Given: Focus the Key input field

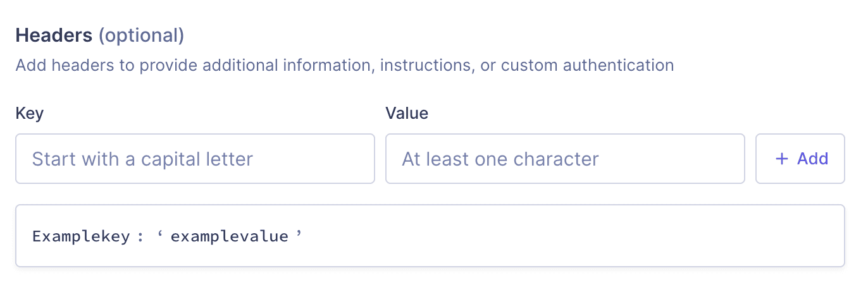Looking at the screenshot, I should 195,159.
